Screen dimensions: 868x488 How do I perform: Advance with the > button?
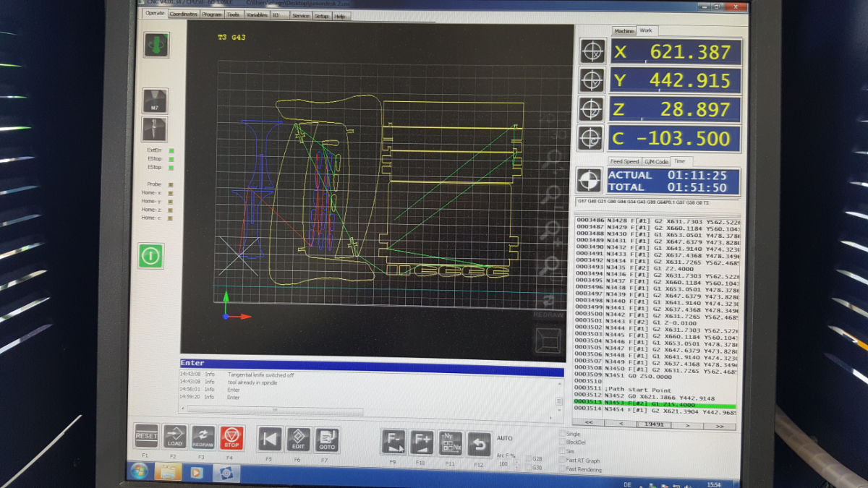coord(688,425)
